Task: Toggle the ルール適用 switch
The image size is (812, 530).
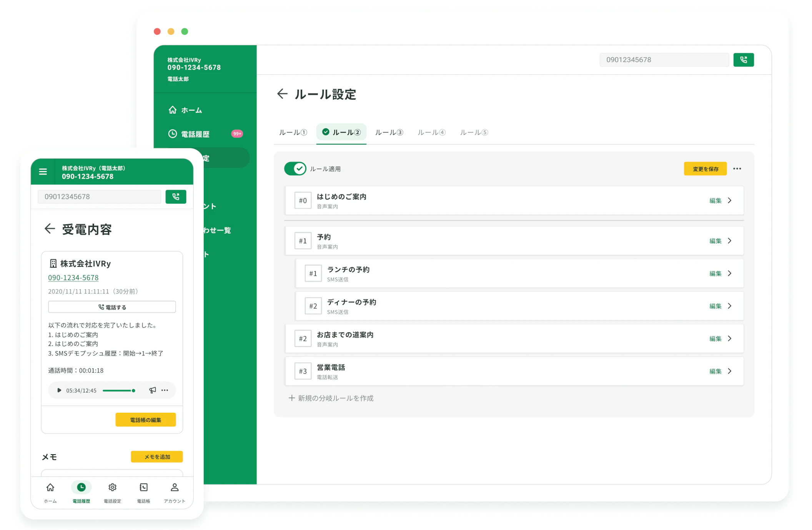Action: point(295,169)
